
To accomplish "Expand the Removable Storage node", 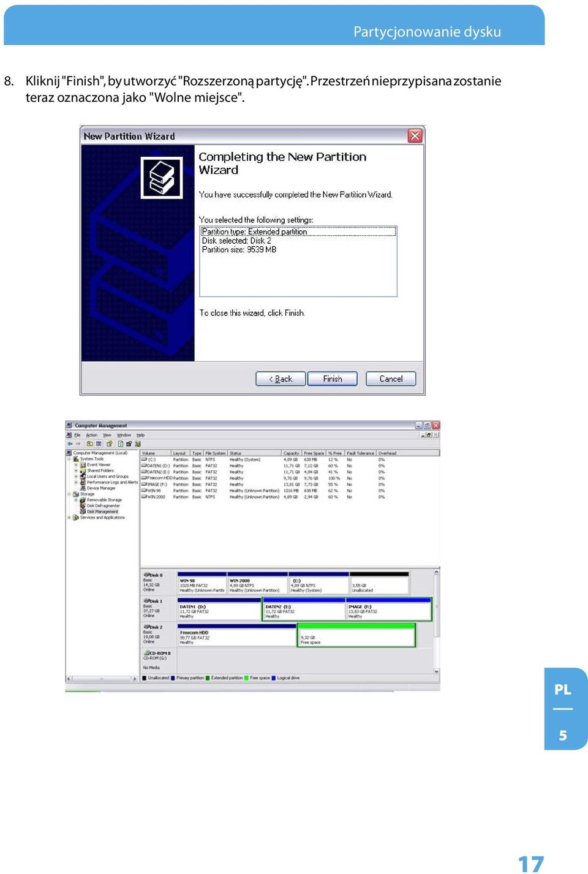I will click(x=76, y=500).
